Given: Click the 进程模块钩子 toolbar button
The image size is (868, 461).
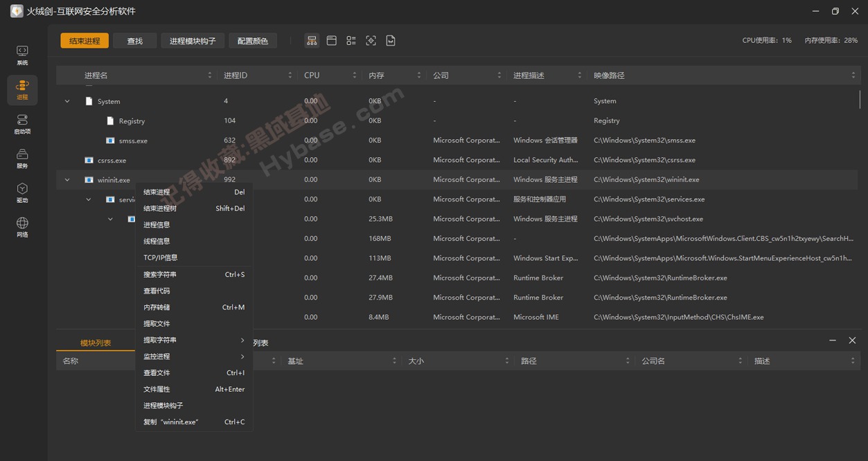Looking at the screenshot, I should pyautogui.click(x=193, y=41).
